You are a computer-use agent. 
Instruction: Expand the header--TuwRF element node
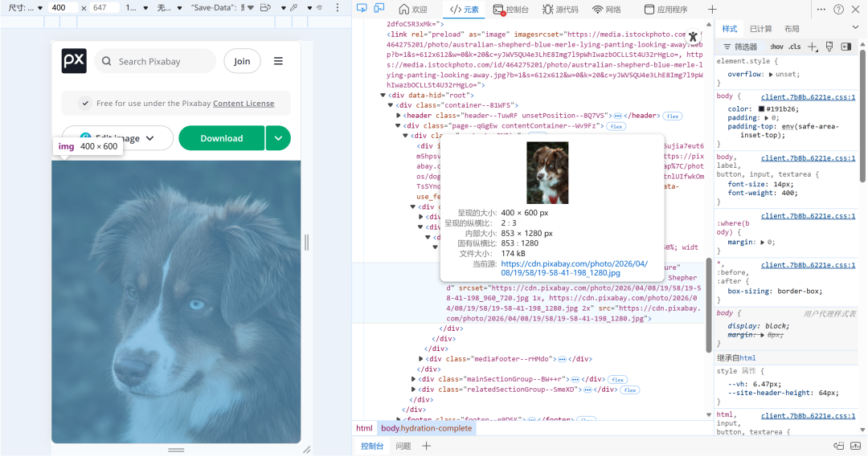click(x=398, y=116)
